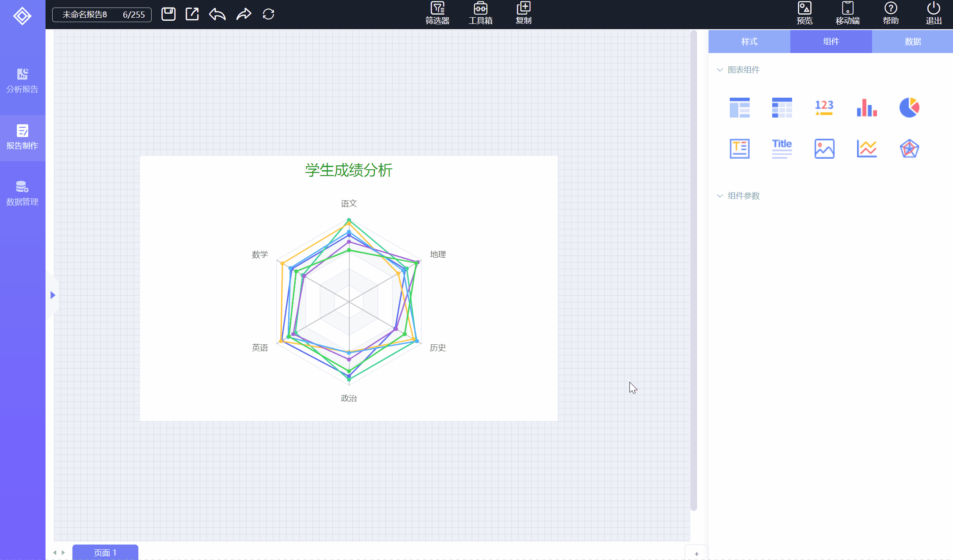Image resolution: width=953 pixels, height=560 pixels.
Task: Click the canvas vertical scrollbar
Action: 694,270
